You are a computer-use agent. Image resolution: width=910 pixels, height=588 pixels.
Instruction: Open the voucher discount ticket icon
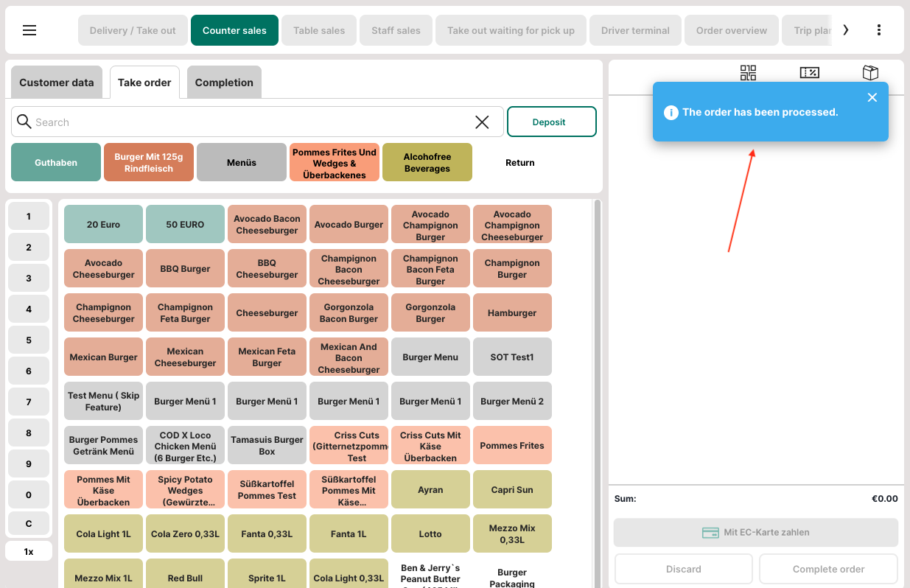point(809,72)
